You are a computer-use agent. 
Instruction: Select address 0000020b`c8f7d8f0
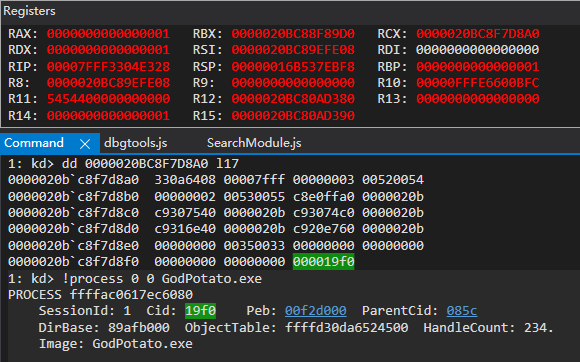click(x=74, y=262)
